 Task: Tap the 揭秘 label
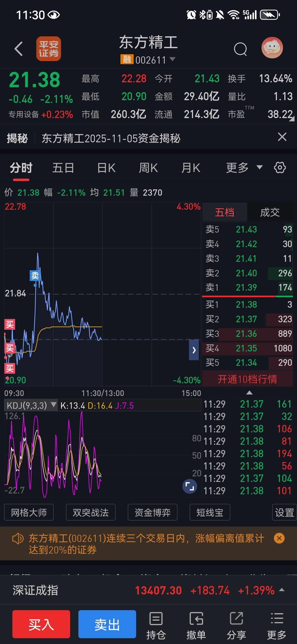[17, 138]
